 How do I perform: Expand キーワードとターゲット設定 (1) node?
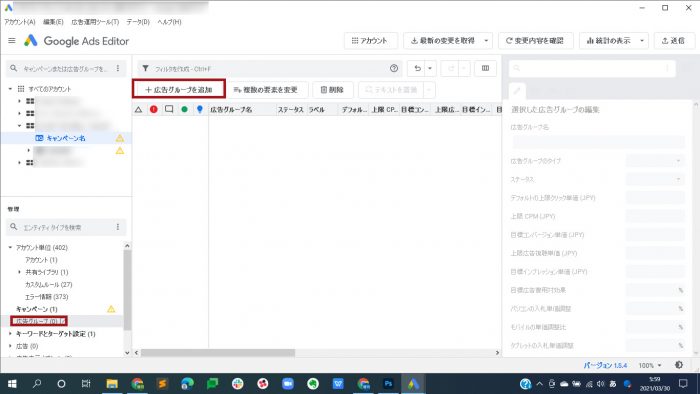coord(10,333)
